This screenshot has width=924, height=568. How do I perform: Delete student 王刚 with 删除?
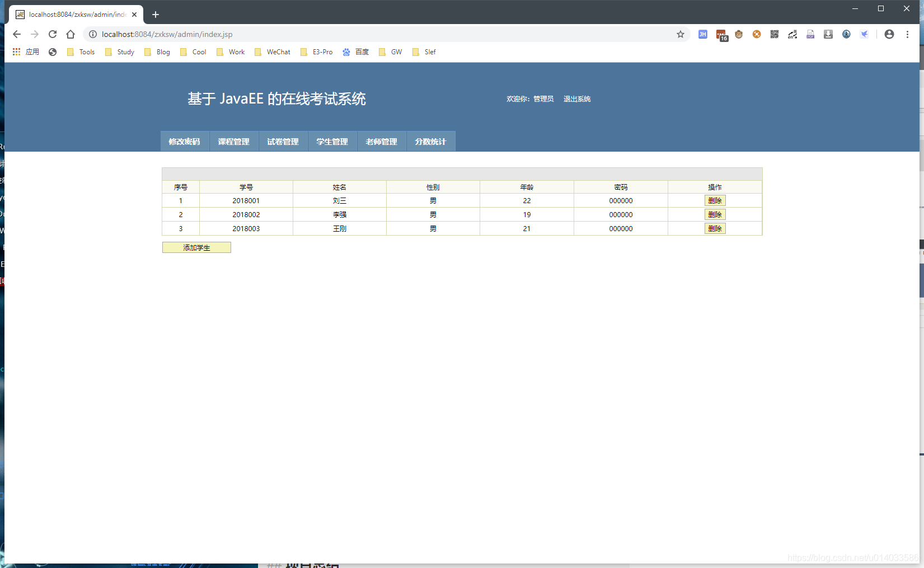pyautogui.click(x=715, y=228)
